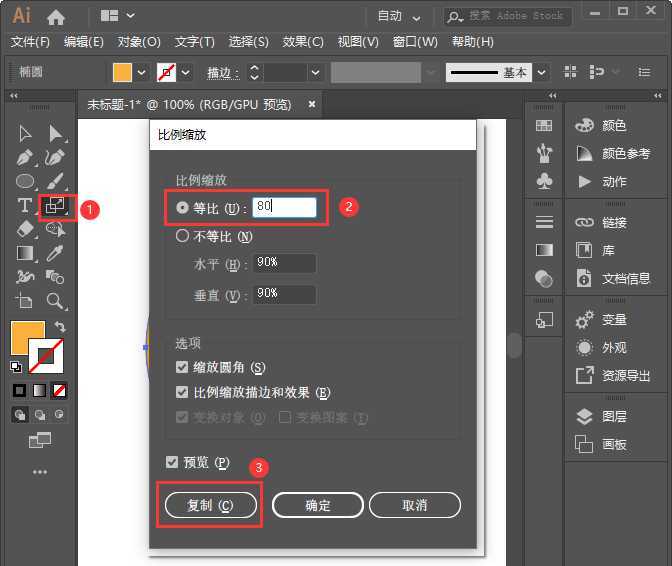Select the Non-Uniform (不等比) radio button

(182, 237)
